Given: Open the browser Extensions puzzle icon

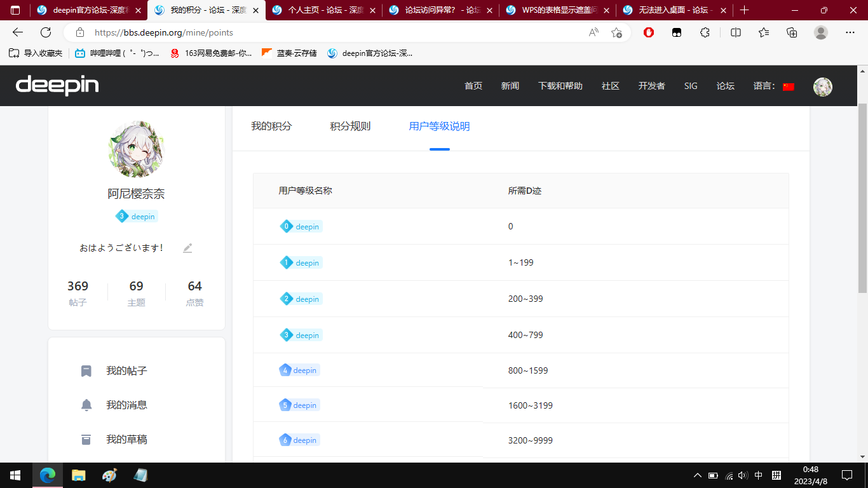Looking at the screenshot, I should (705, 32).
